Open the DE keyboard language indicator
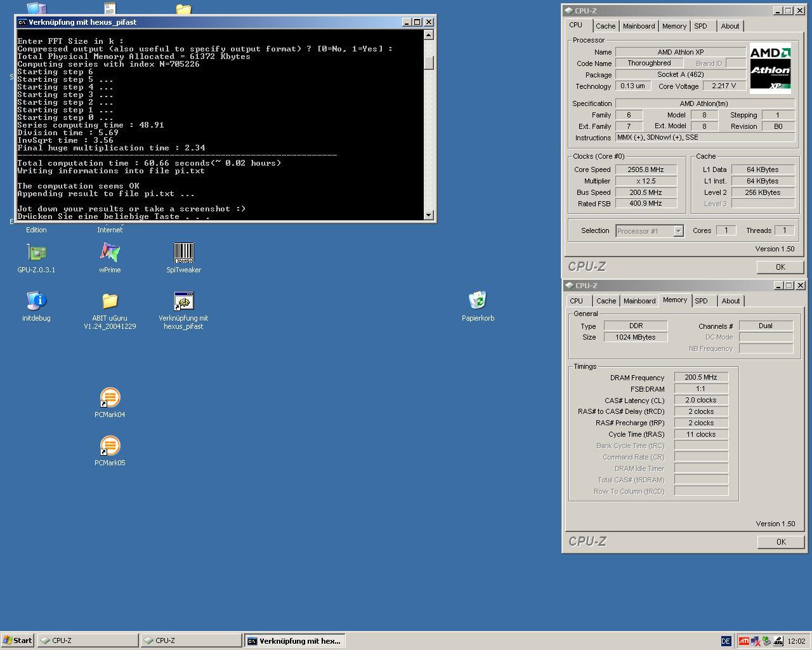812x650 pixels. 726,641
